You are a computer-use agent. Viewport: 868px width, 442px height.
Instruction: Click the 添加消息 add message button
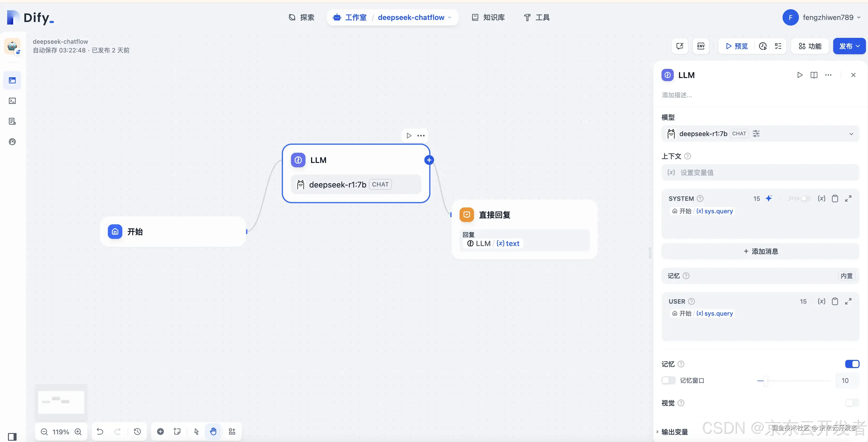(x=761, y=251)
